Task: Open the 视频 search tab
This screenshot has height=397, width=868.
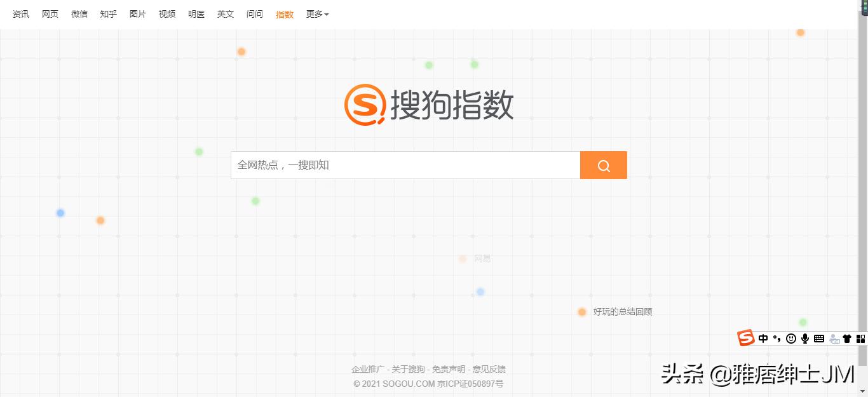Action: coord(166,14)
